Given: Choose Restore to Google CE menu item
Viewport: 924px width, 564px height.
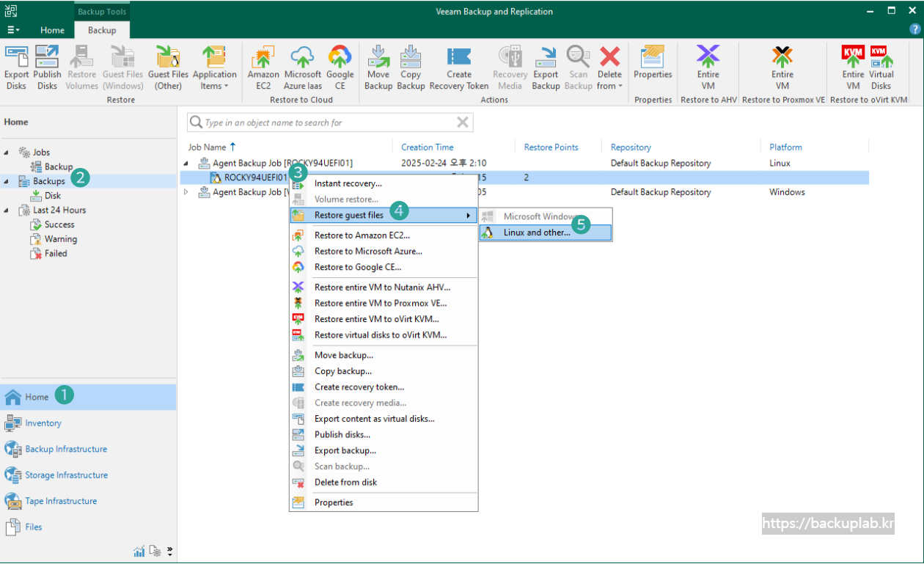Looking at the screenshot, I should pyautogui.click(x=384, y=267).
